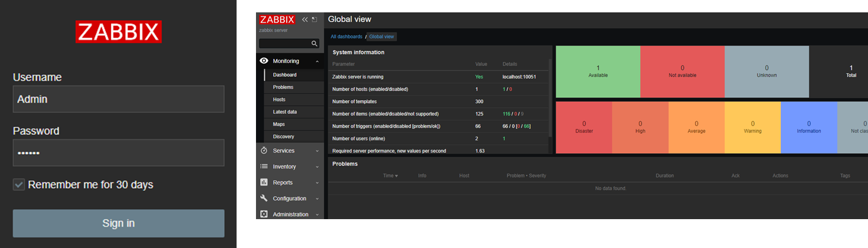The width and height of the screenshot is (868, 248).
Task: Click the Warning severity tile
Action: (x=753, y=127)
